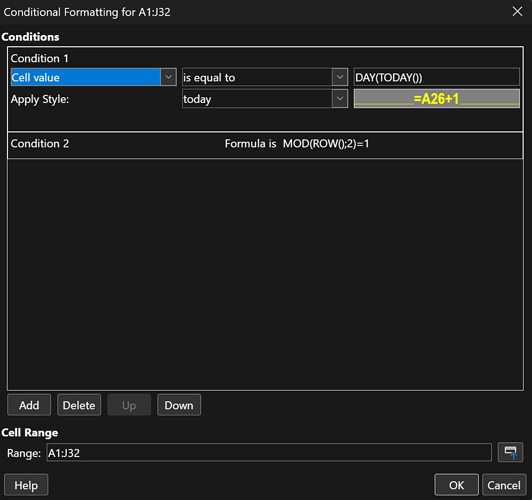Click the 'Condition 1' label
The image size is (532, 500).
39,58
